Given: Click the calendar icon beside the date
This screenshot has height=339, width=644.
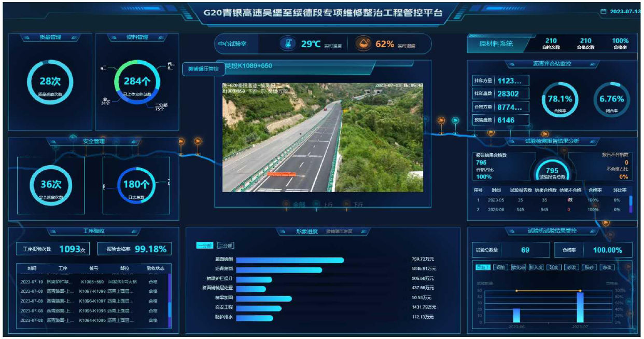Looking at the screenshot, I should [603, 11].
